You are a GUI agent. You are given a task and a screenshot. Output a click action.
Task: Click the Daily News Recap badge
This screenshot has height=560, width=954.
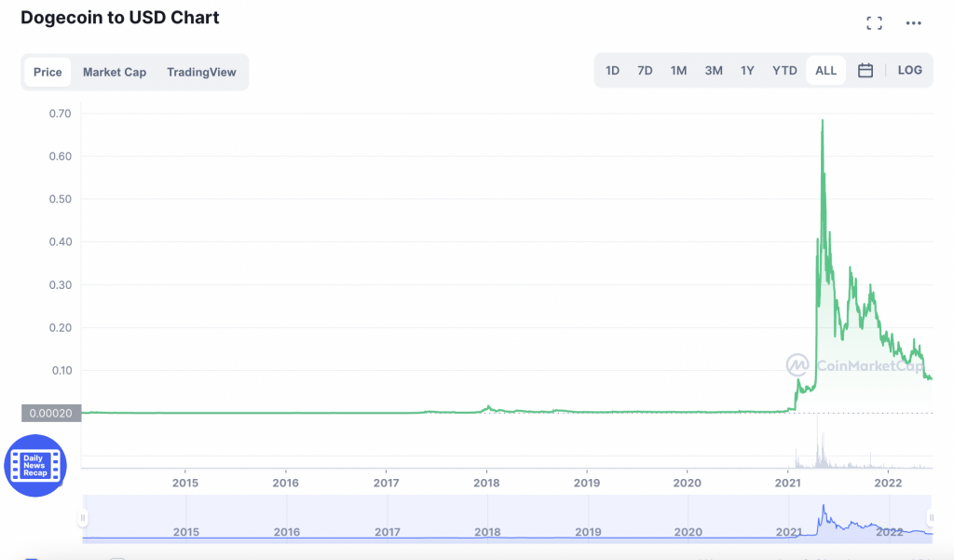point(34,465)
